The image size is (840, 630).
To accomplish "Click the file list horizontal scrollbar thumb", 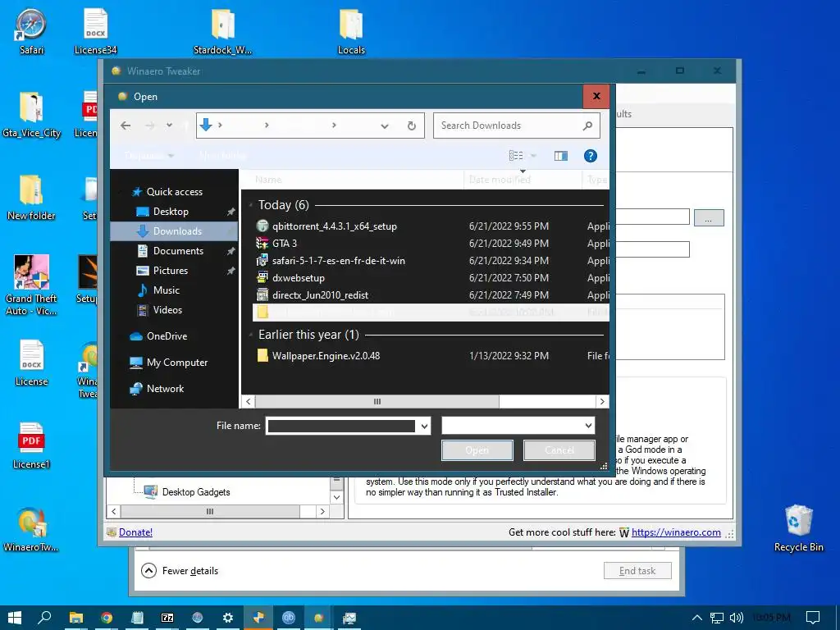I will pos(377,401).
